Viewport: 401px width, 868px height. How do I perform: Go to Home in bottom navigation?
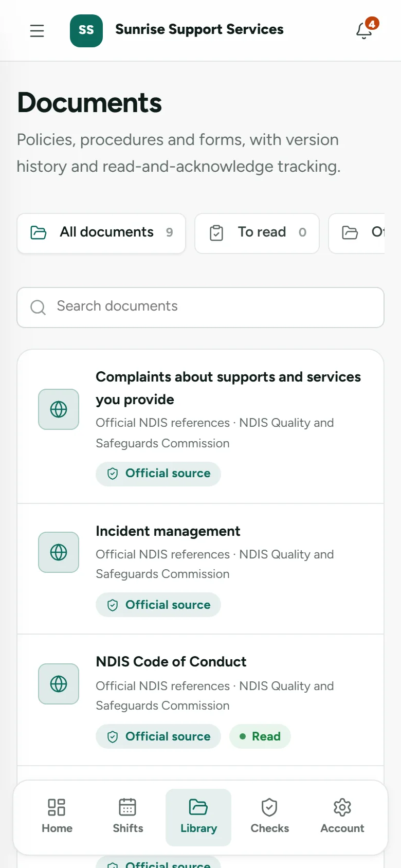point(57,817)
